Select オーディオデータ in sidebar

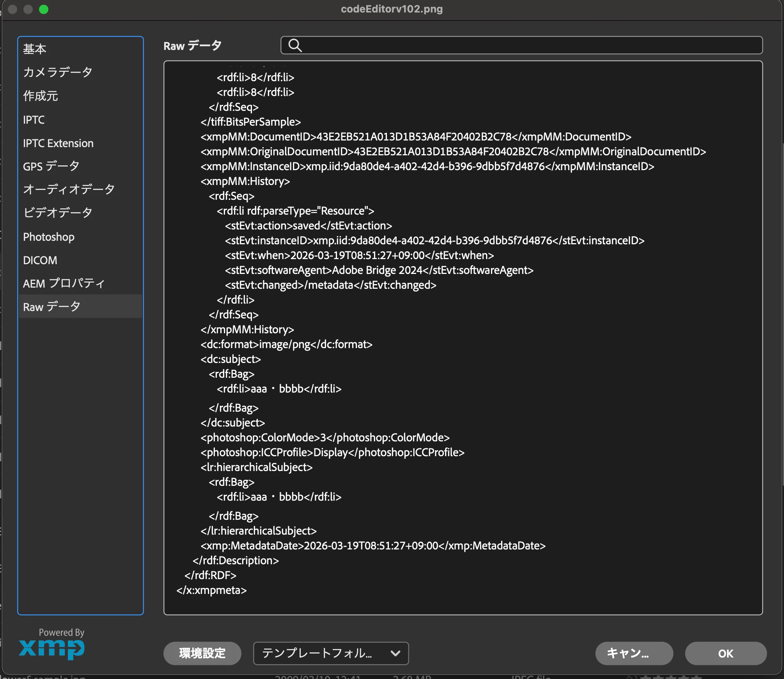[69, 190]
